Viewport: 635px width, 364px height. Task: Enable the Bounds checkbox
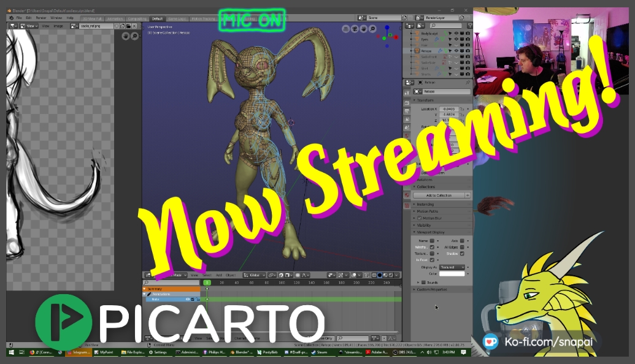coord(423,282)
